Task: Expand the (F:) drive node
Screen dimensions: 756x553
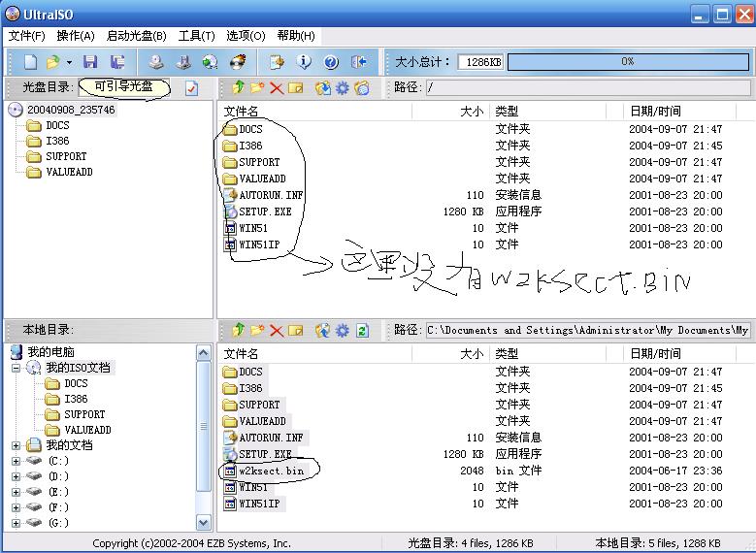Action: 16,507
